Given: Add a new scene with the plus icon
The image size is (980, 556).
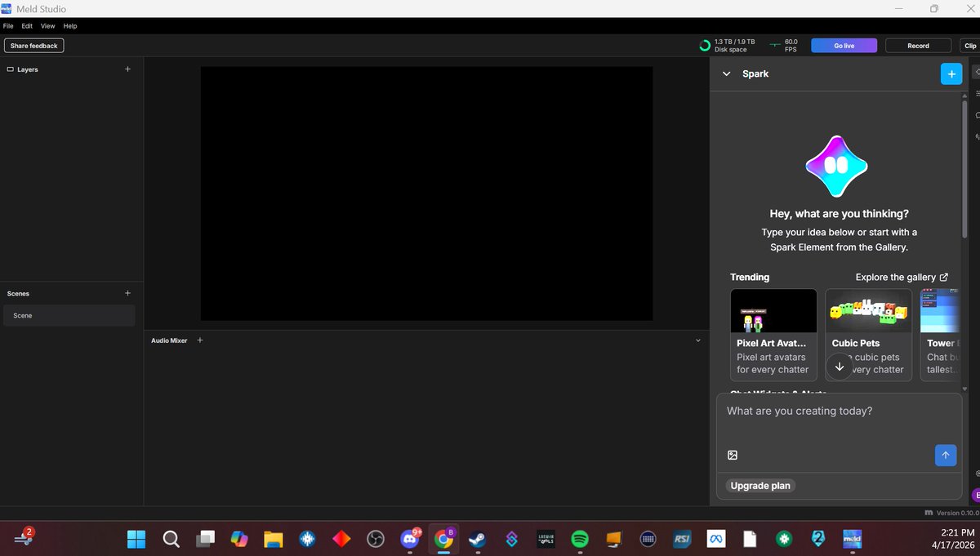Looking at the screenshot, I should click(127, 293).
